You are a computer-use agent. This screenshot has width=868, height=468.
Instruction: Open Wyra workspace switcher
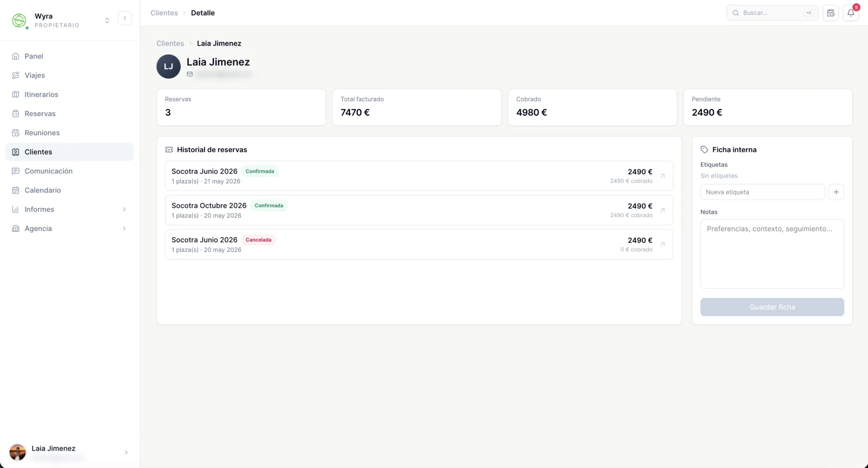(107, 20)
